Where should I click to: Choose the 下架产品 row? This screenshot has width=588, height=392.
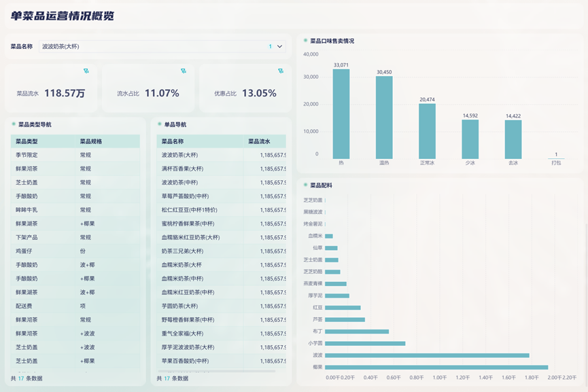point(27,237)
